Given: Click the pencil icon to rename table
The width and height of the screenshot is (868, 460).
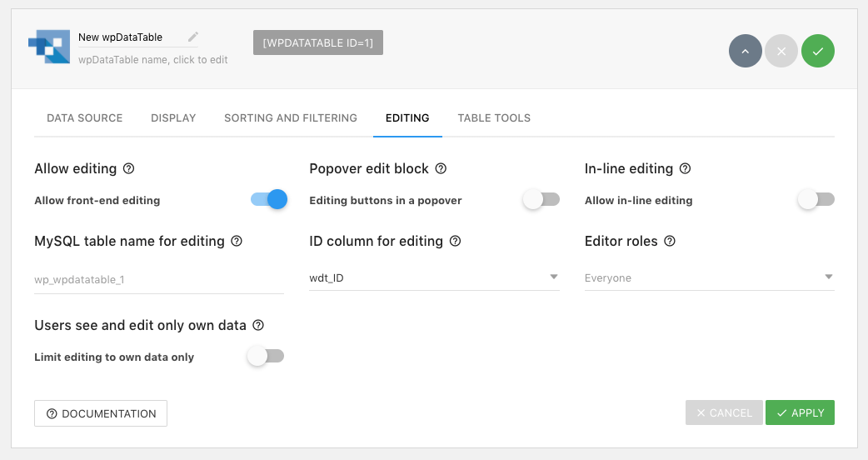Looking at the screenshot, I should pyautogui.click(x=193, y=37).
